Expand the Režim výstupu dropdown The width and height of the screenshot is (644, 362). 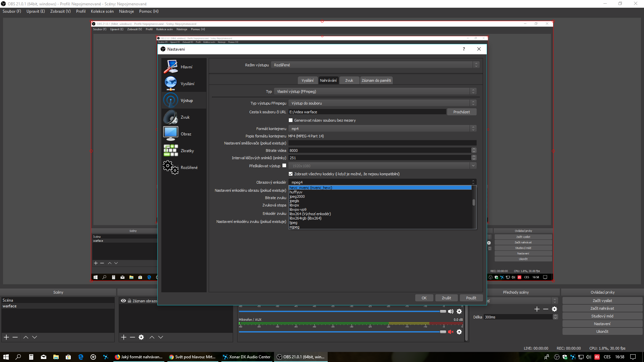tap(376, 65)
